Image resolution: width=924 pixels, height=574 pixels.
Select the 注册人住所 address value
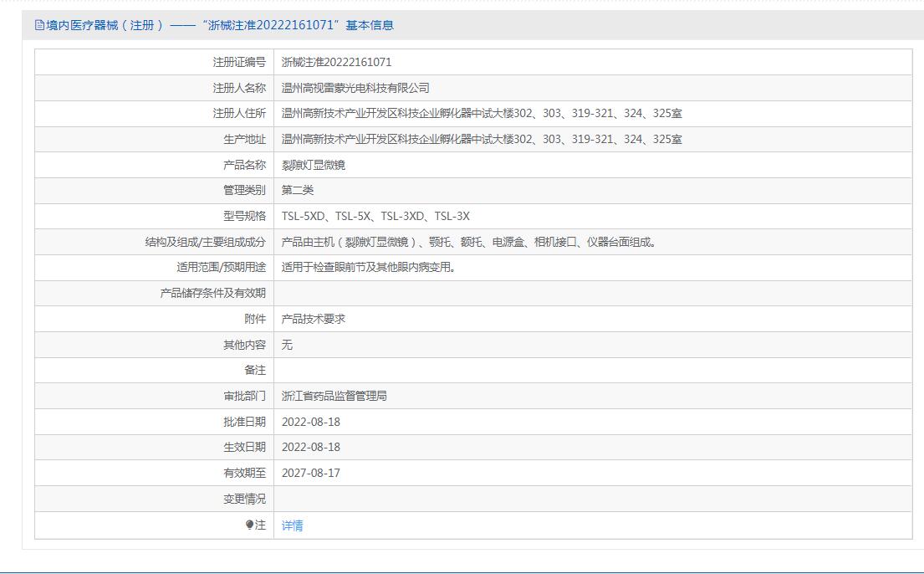482,113
